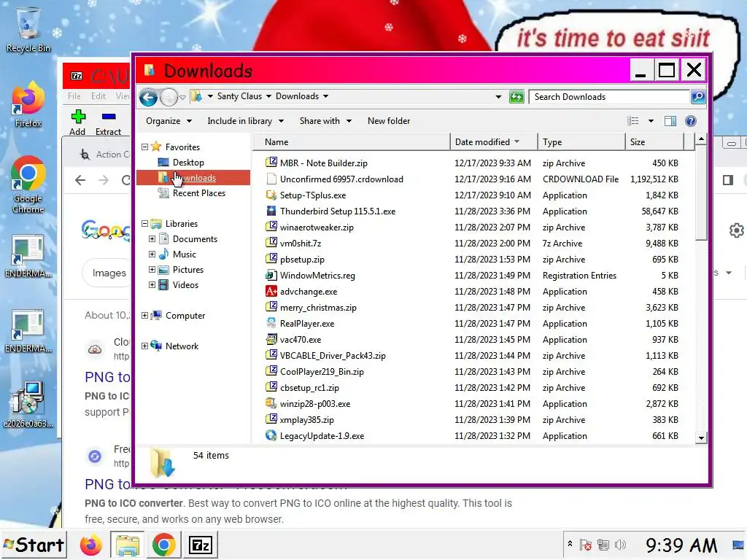
Task: Click Extract in the 7-Zip window
Action: coord(108,122)
